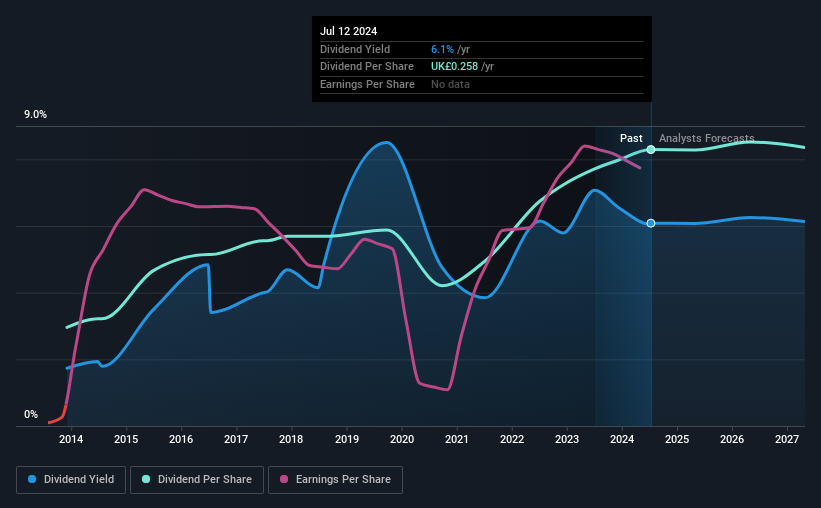Screen dimensions: 821x508
Task: Click the blue Dividend Yield legend dot
Action: point(32,479)
